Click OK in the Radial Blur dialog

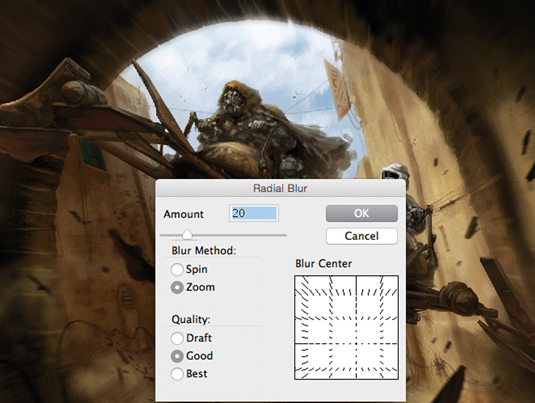[362, 213]
